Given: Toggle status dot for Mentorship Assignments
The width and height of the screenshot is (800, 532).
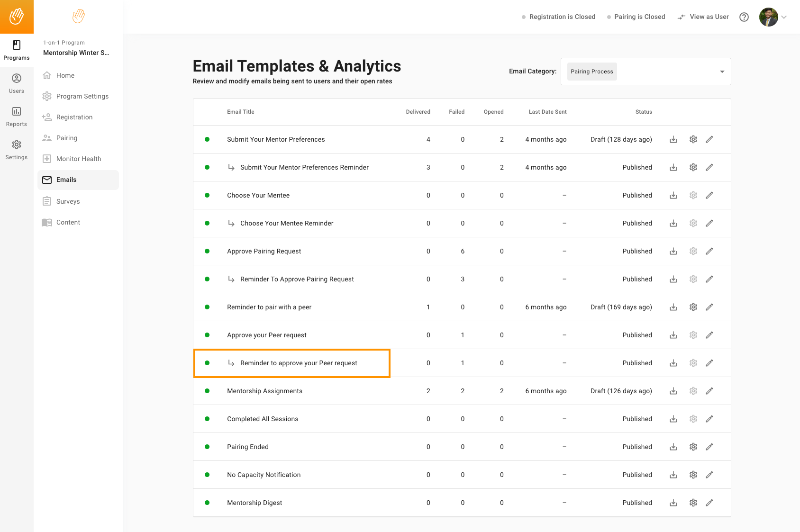Looking at the screenshot, I should click(207, 391).
